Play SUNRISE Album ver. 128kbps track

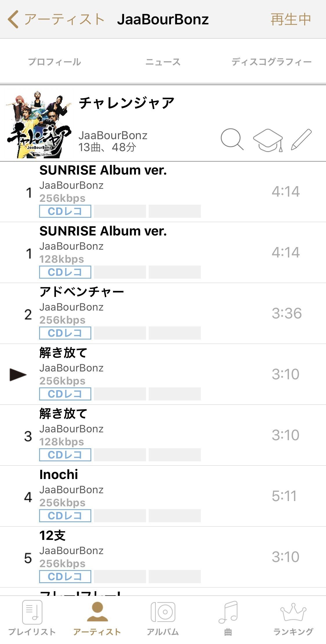163,253
